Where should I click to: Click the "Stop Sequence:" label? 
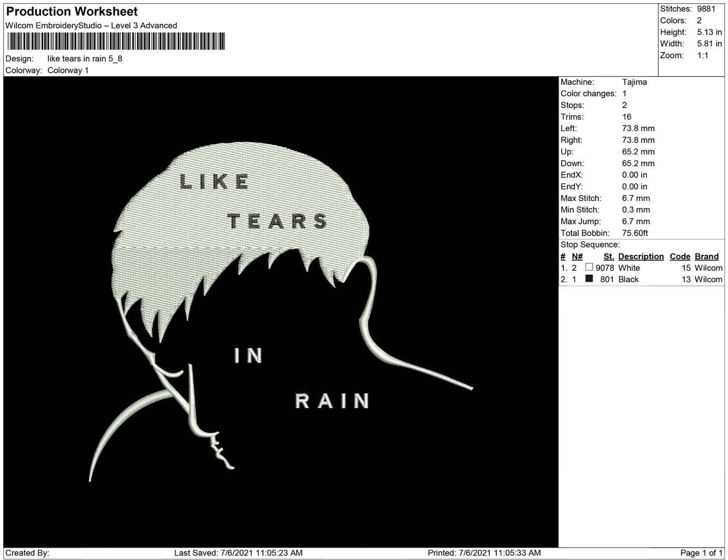[590, 245]
